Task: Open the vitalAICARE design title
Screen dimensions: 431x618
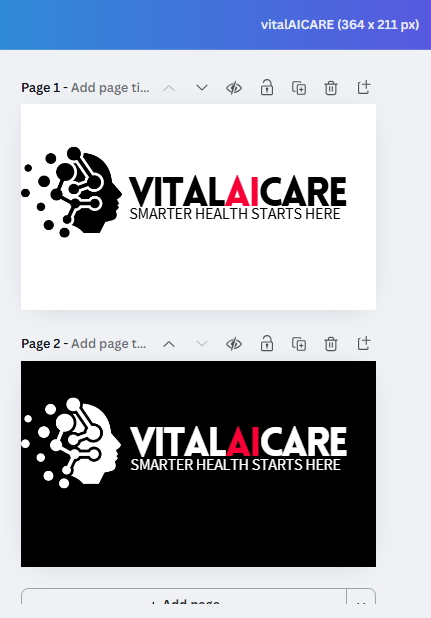Action: pos(340,25)
